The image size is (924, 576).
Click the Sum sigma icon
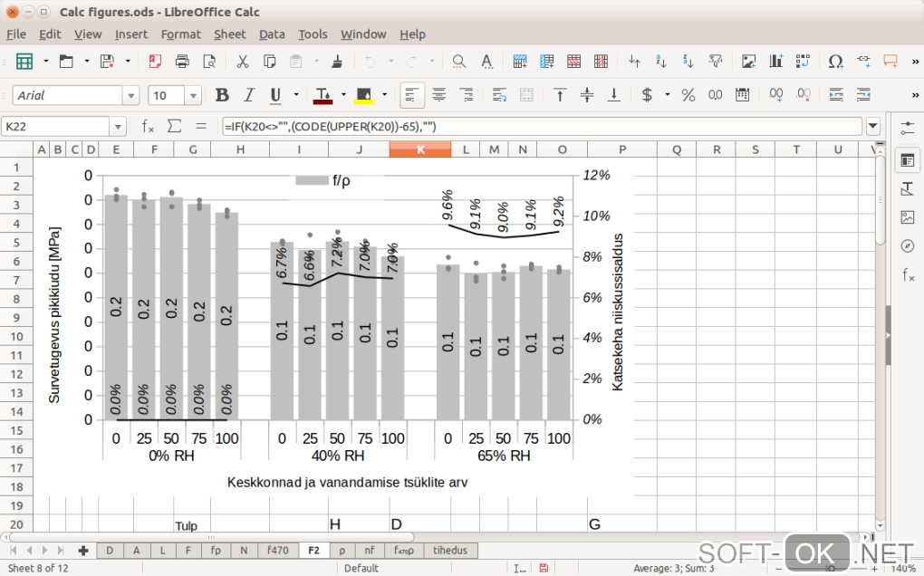(174, 127)
